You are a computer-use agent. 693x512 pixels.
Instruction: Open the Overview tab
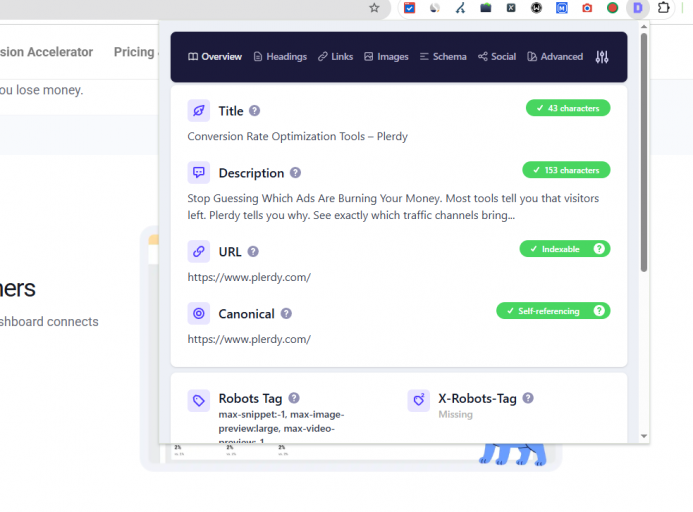click(x=215, y=57)
